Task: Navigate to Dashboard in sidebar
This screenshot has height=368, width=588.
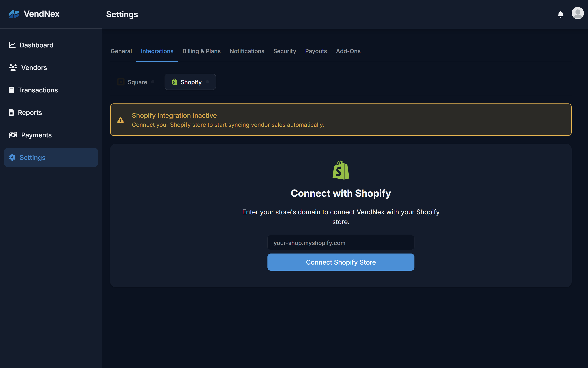Action: click(x=51, y=45)
